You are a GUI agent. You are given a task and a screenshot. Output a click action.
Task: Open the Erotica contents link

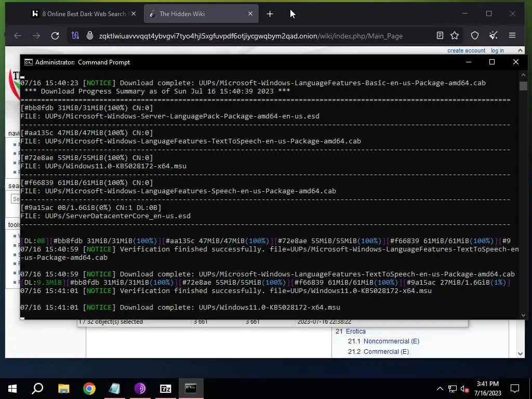point(355,331)
